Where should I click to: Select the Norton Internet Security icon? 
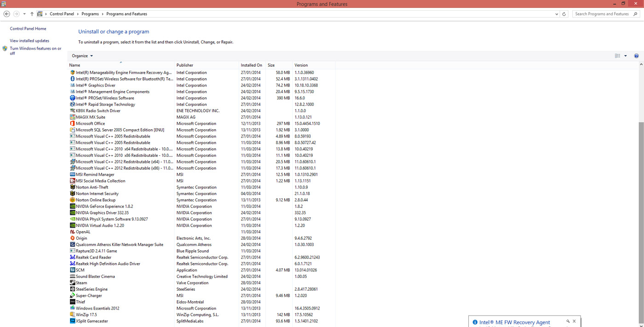tap(72, 194)
